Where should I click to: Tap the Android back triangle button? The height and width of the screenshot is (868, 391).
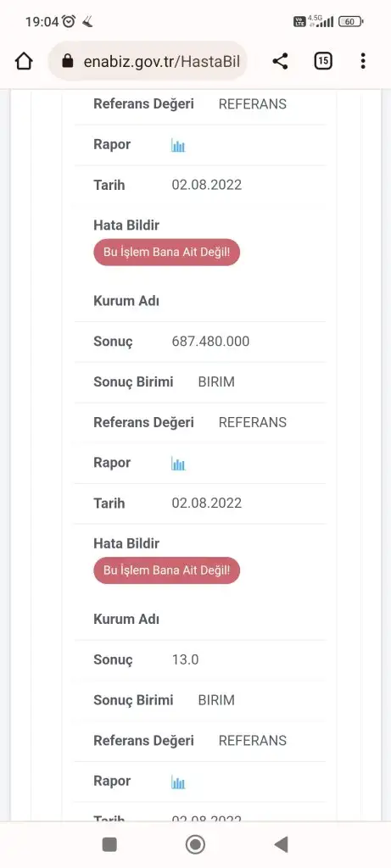point(282,844)
